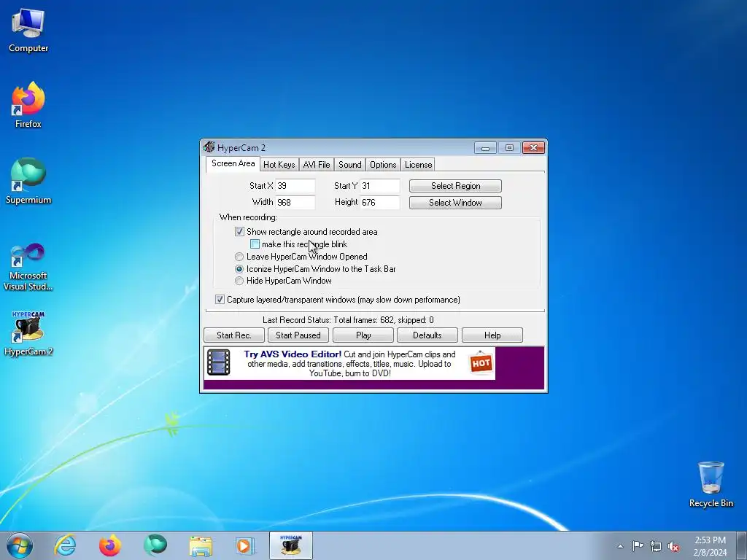Image resolution: width=747 pixels, height=560 pixels.
Task: Show hidden tray icons arrow
Action: (x=620, y=546)
